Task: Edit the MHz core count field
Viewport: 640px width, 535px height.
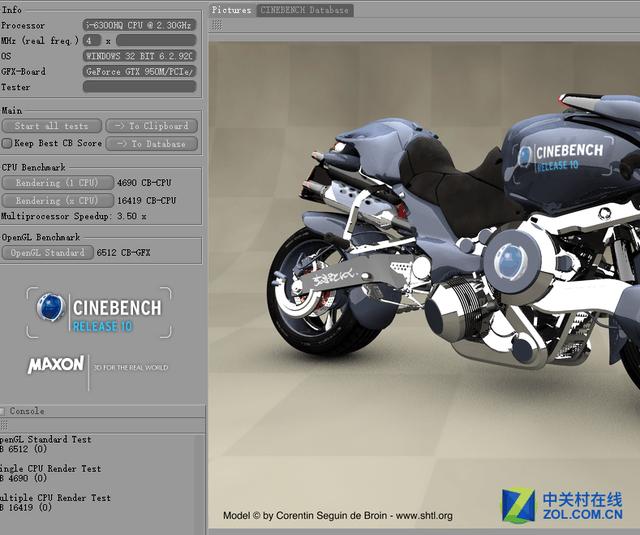Action: (92, 40)
